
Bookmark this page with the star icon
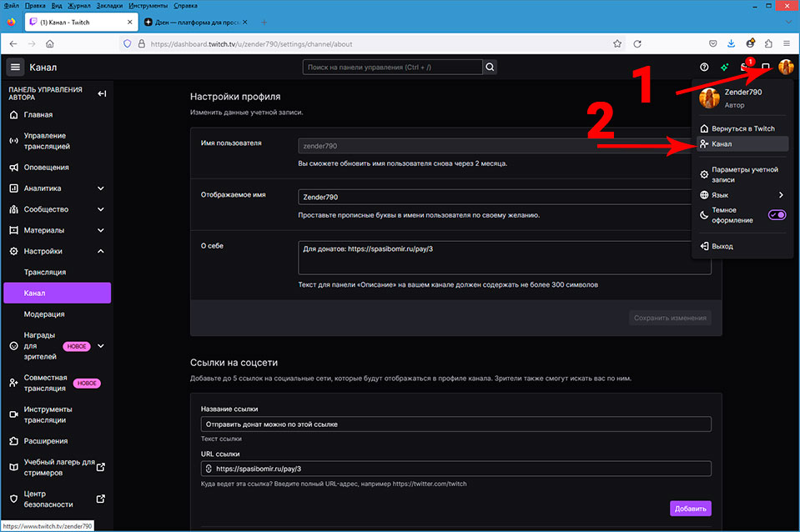[x=617, y=44]
